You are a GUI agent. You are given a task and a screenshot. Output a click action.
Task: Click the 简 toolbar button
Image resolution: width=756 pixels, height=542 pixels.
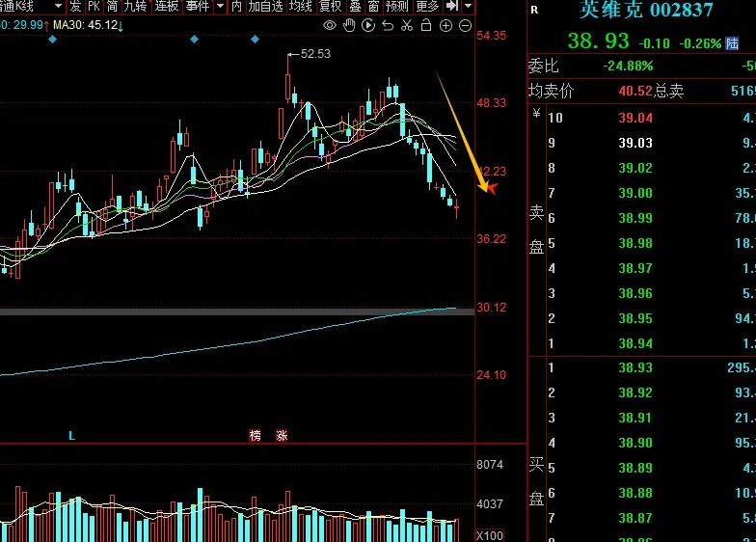click(x=112, y=6)
